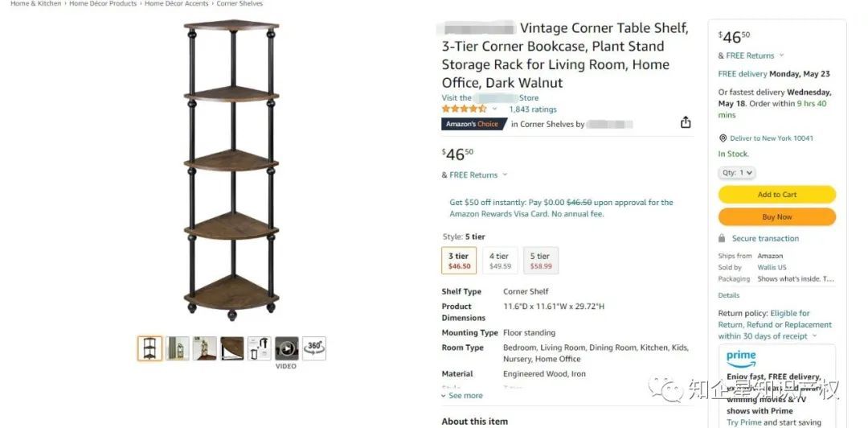Click the star rating icons

pos(464,109)
